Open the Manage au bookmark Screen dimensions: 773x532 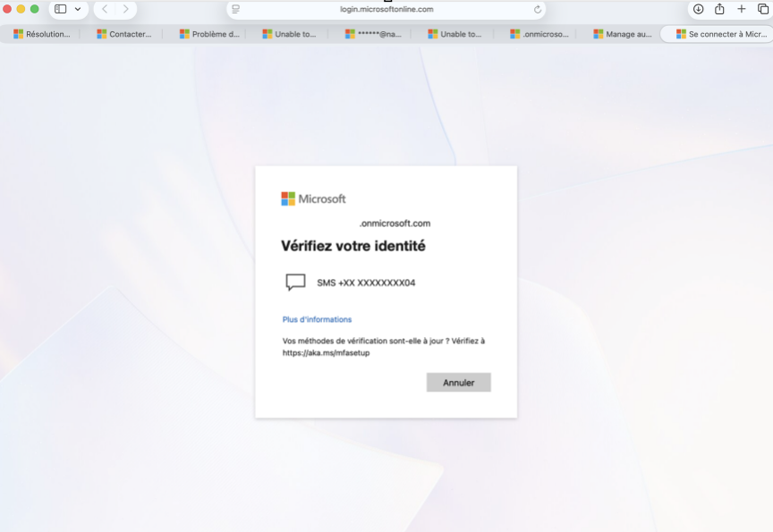pyautogui.click(x=624, y=34)
